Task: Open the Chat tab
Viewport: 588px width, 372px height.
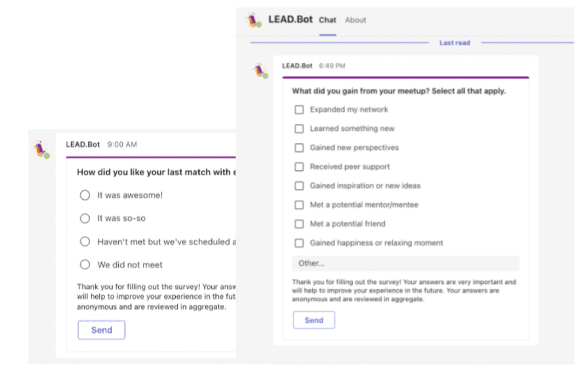Action: (x=327, y=20)
